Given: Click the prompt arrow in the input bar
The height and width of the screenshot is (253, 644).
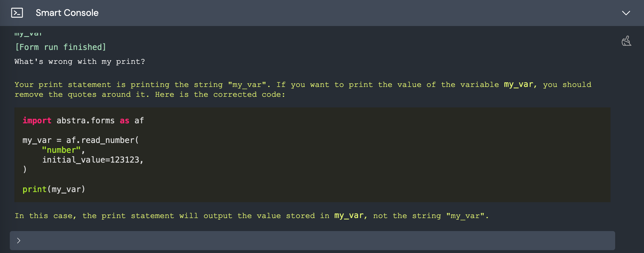Looking at the screenshot, I should point(19,241).
